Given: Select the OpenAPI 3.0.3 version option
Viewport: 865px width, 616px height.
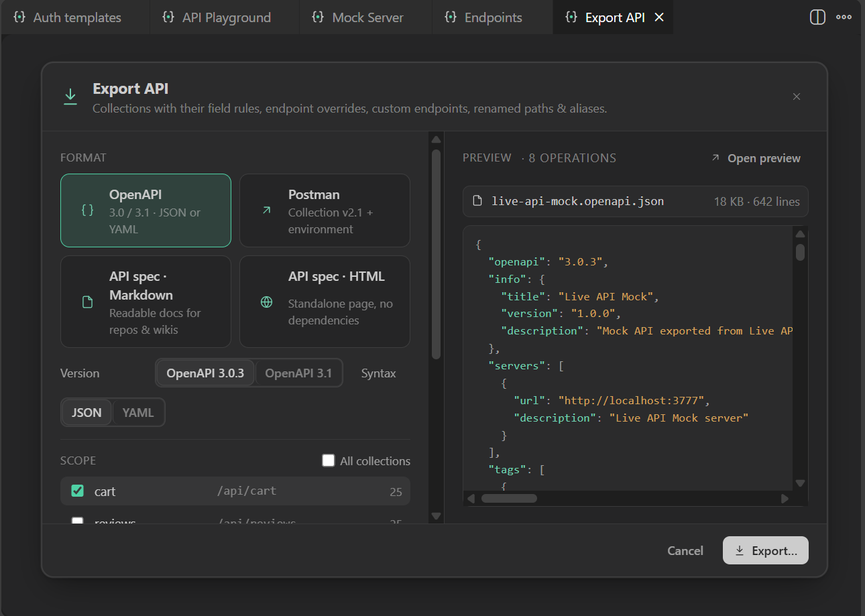Looking at the screenshot, I should coord(205,373).
